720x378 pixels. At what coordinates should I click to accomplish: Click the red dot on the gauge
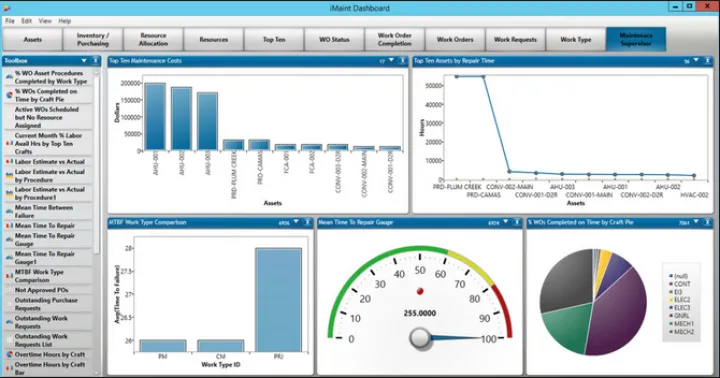(x=420, y=291)
